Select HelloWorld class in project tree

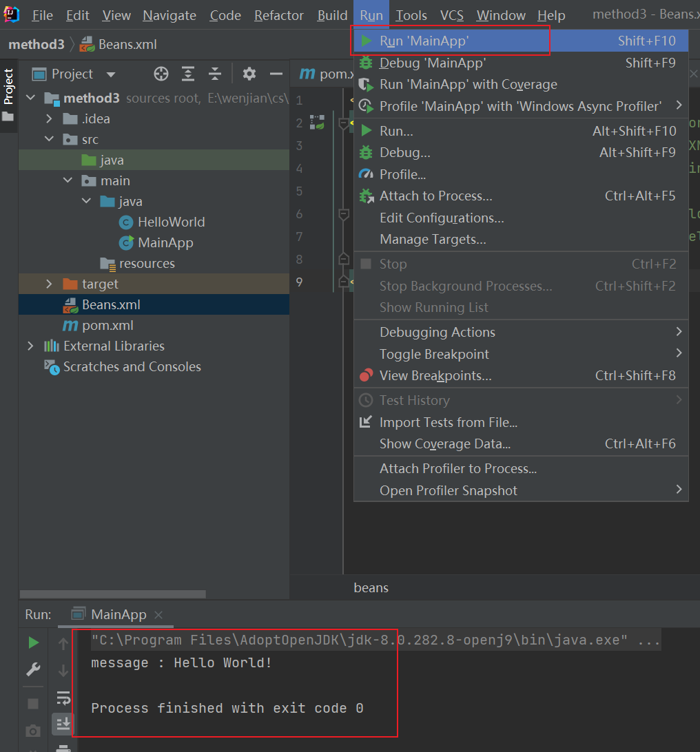point(171,222)
